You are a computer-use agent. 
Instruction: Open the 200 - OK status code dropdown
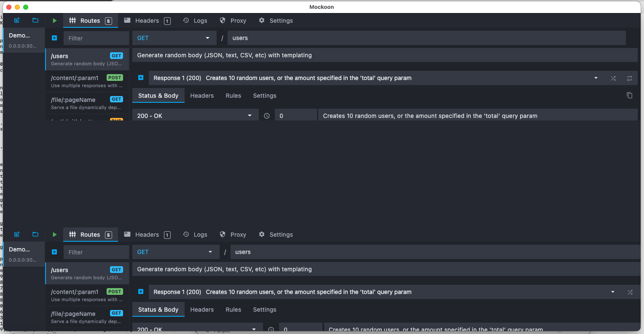coord(195,115)
